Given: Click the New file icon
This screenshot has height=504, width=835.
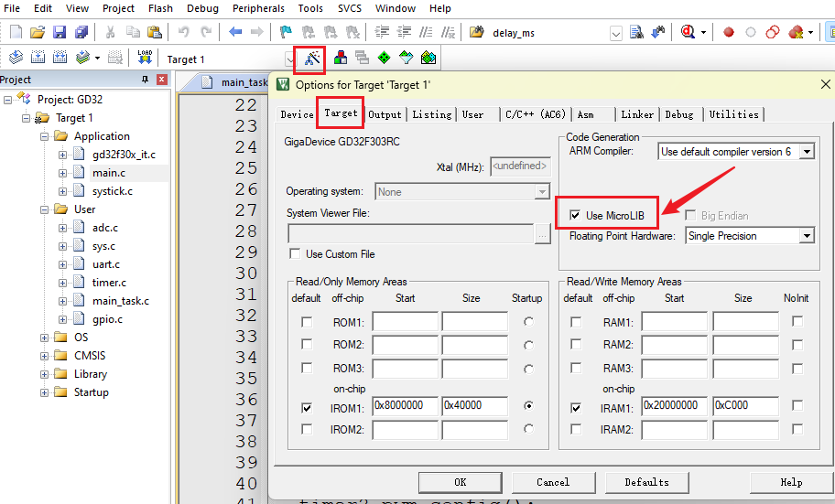Looking at the screenshot, I should (x=16, y=32).
